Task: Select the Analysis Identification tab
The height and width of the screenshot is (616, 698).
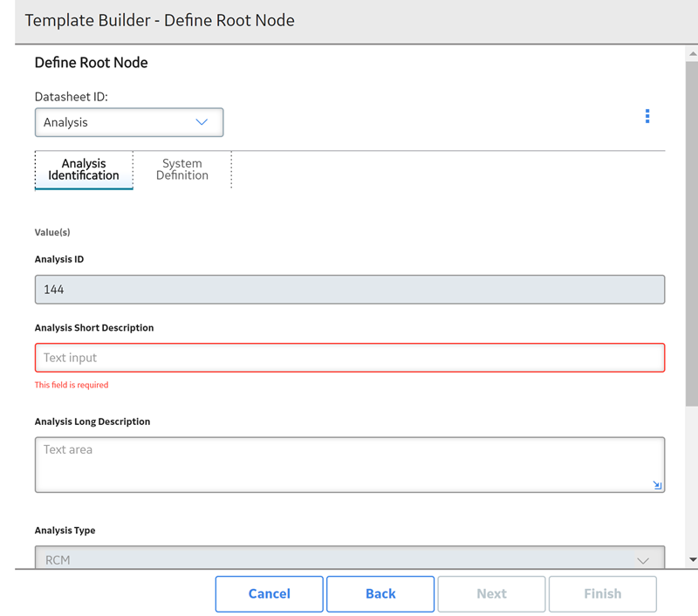Action: click(x=84, y=169)
